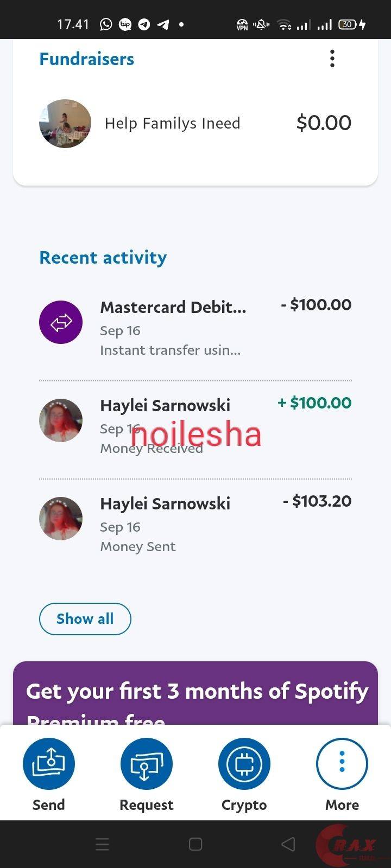This screenshot has height=868, width=391.
Task: Open the Crypto icon
Action: pyautogui.click(x=244, y=763)
